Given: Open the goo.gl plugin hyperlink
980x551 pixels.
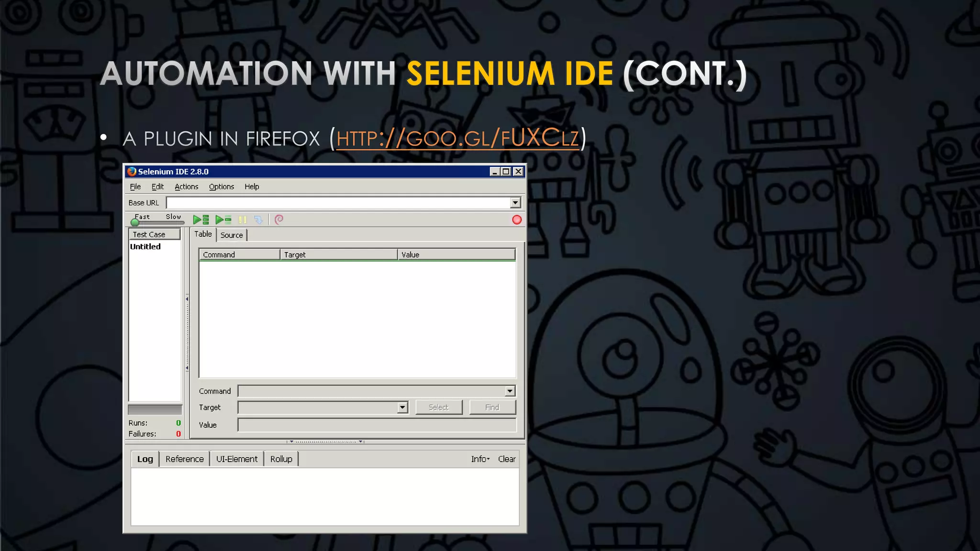Looking at the screenshot, I should pos(457,139).
